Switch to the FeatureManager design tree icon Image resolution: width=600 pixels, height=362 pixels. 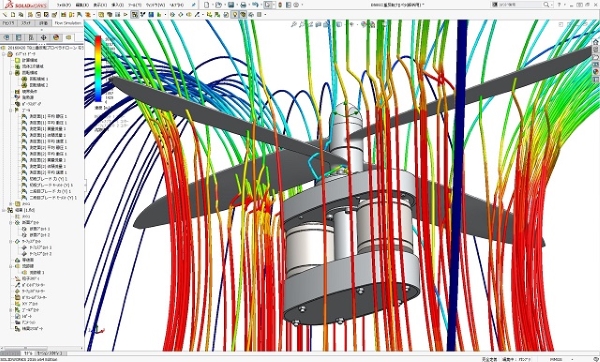pyautogui.click(x=7, y=38)
